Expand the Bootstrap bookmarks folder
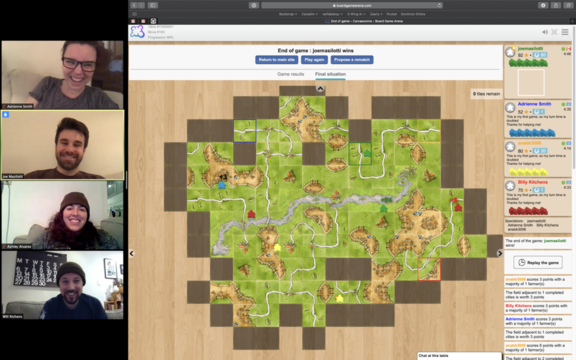This screenshot has height=360, width=576. click(x=288, y=14)
